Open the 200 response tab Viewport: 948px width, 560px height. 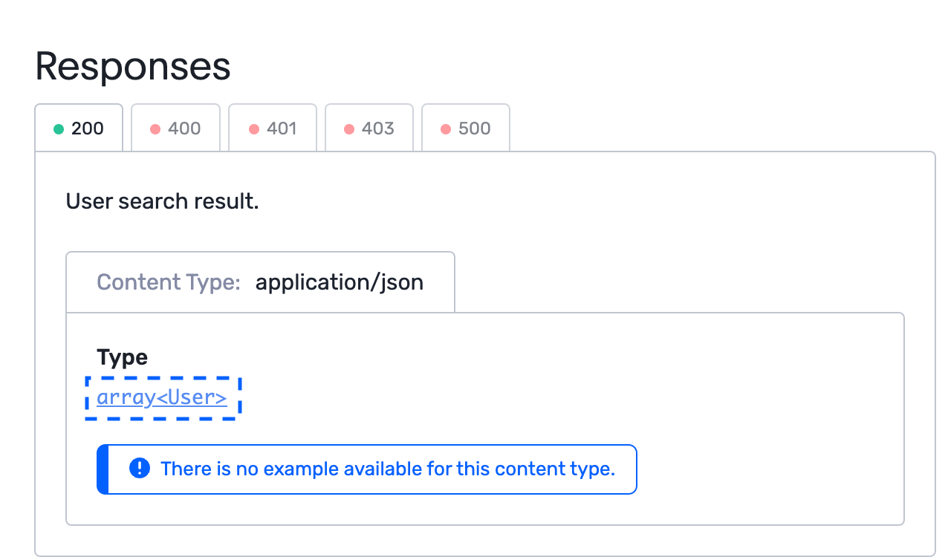coord(79,128)
